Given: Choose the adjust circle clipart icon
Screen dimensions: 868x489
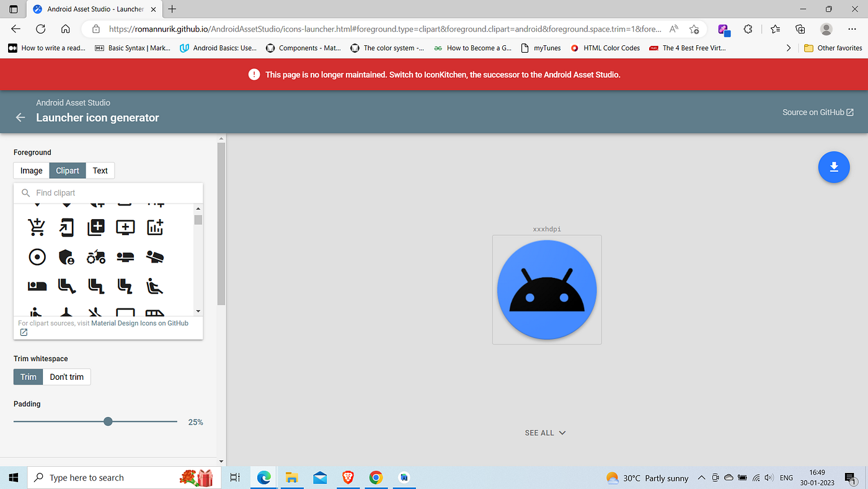Looking at the screenshot, I should pyautogui.click(x=37, y=257).
